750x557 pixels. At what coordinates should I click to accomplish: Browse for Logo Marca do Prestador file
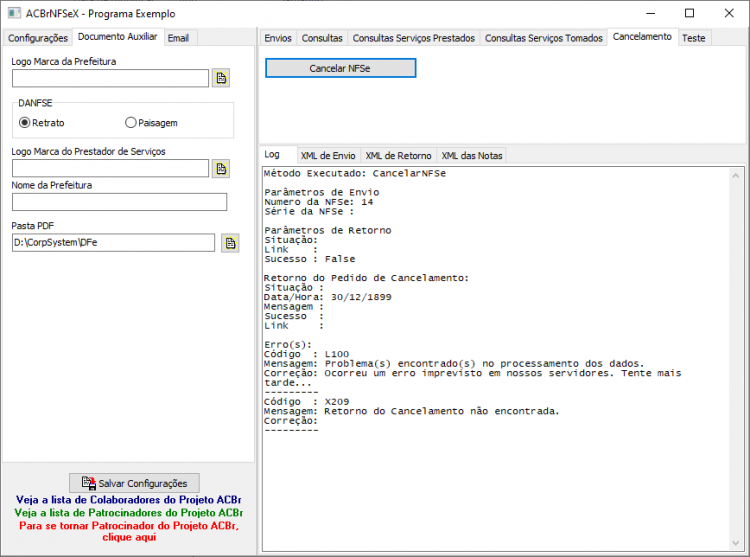pos(221,168)
